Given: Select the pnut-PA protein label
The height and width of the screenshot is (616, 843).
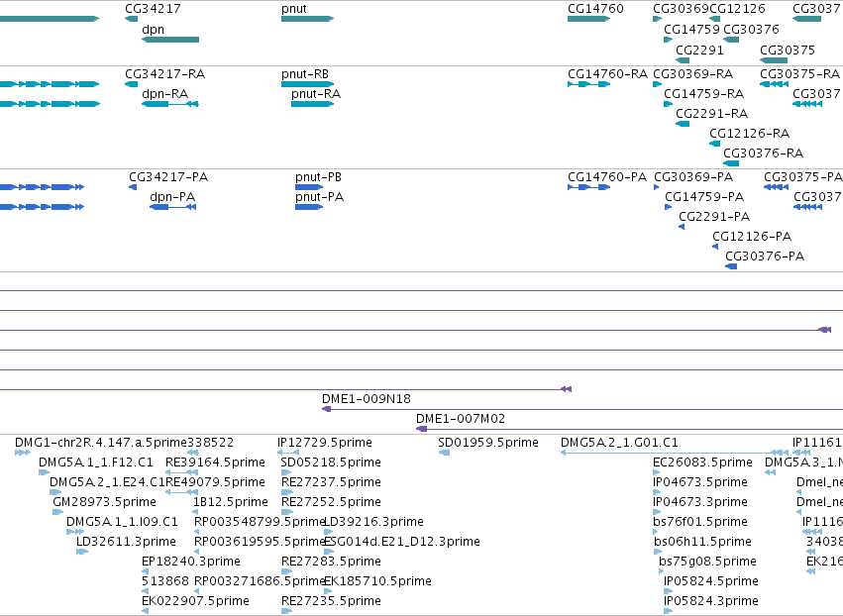Looking at the screenshot, I should point(319,197).
